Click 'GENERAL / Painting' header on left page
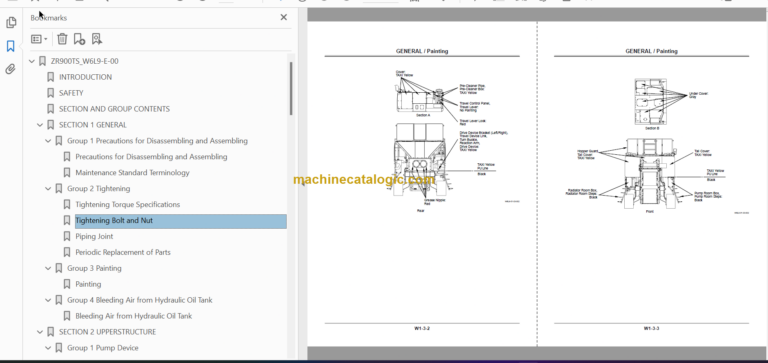Viewport: 768px width, 363px height. pos(422,51)
